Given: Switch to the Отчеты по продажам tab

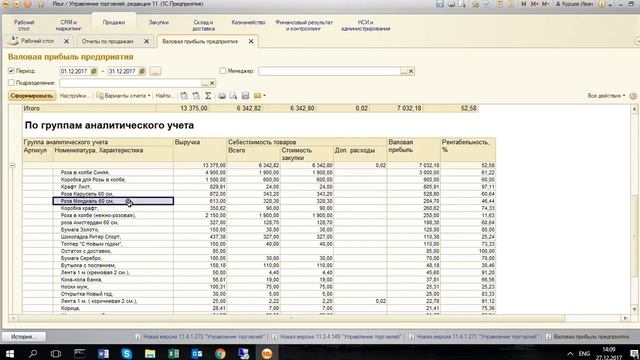Looking at the screenshot, I should pos(107,41).
